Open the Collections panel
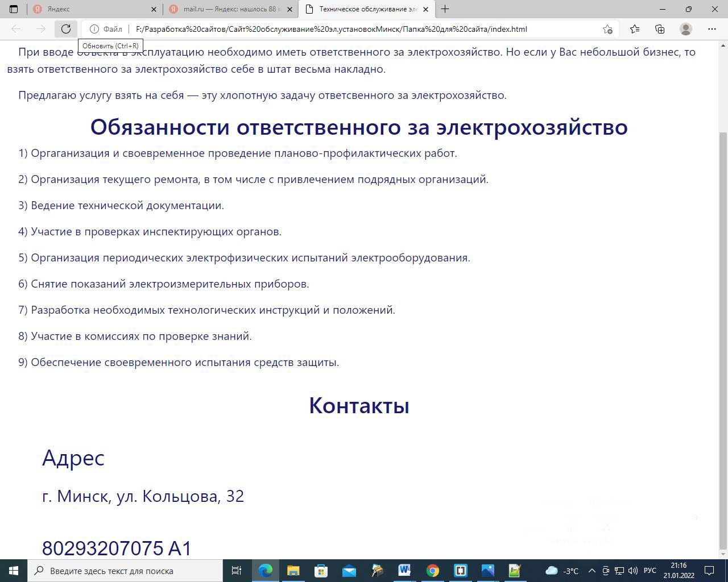This screenshot has height=582, width=728. tap(660, 29)
